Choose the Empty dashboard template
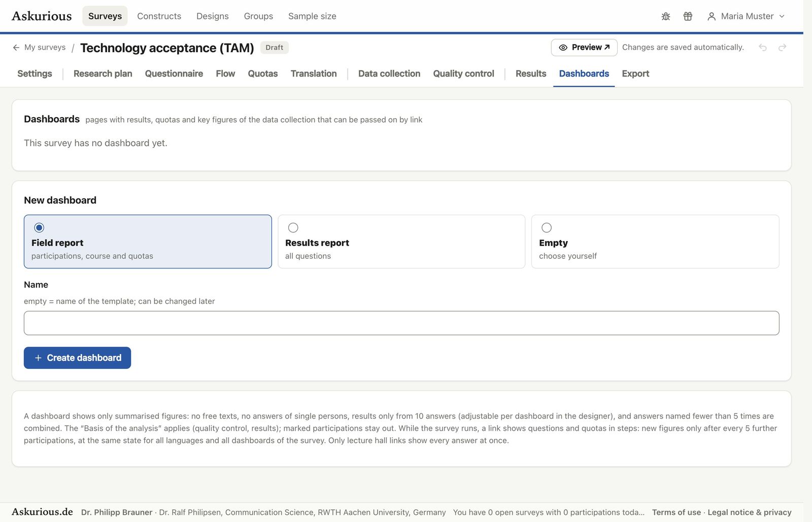 (x=655, y=241)
